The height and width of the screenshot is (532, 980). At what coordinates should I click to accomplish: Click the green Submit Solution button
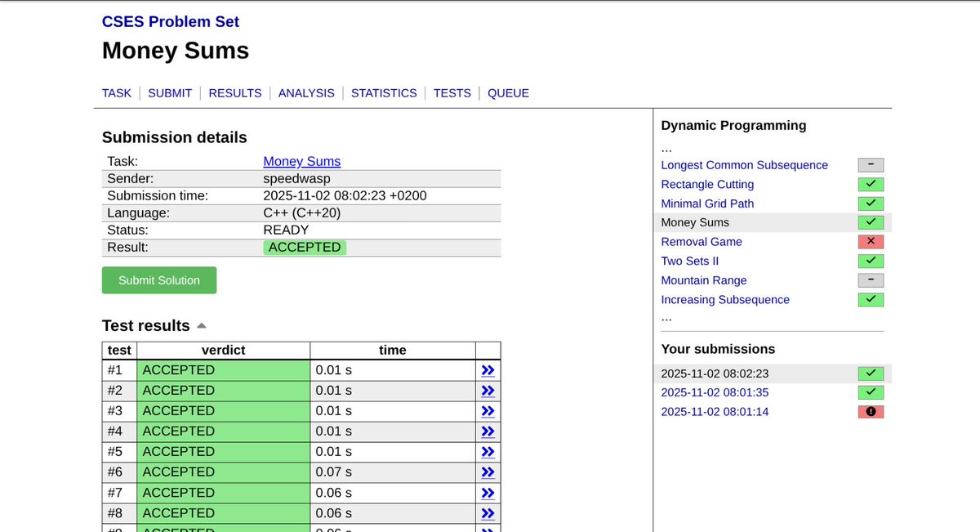159,280
